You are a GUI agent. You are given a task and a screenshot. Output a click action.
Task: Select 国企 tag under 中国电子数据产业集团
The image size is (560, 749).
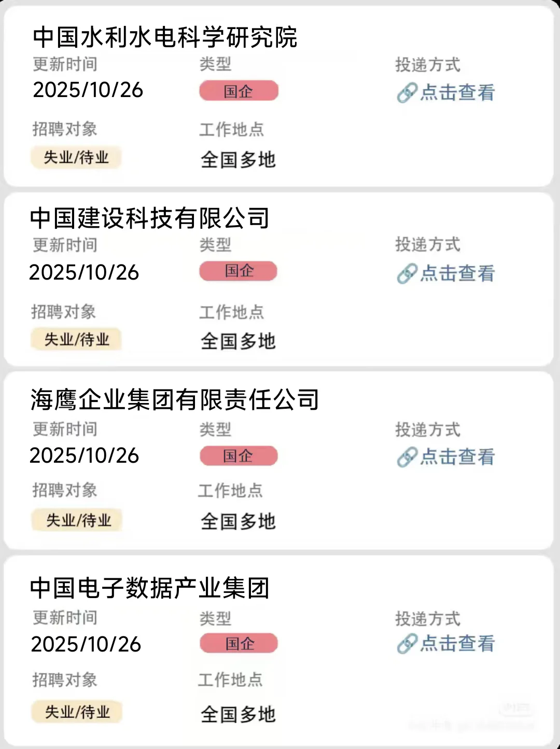pyautogui.click(x=239, y=644)
